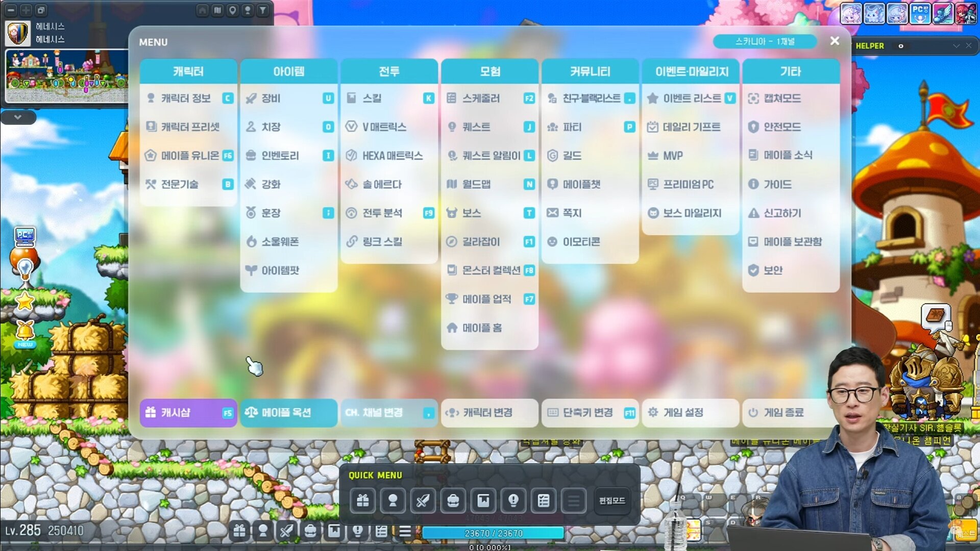
Task: Open 강화 enhancement entry
Action: [289, 184]
